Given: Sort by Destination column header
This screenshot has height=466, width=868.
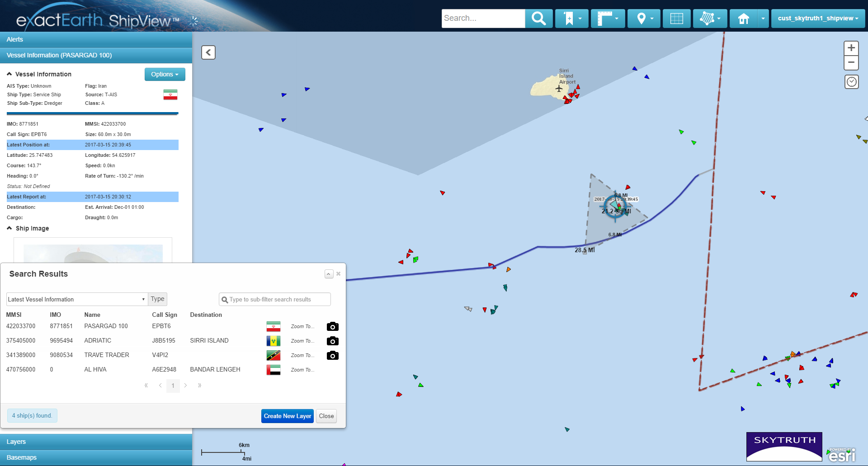Looking at the screenshot, I should coord(206,315).
